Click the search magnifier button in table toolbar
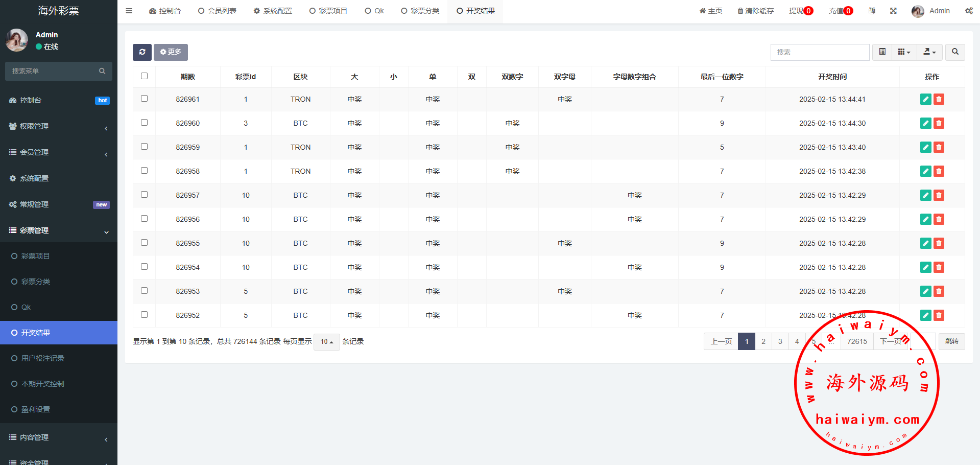The image size is (980, 465). click(x=955, y=52)
